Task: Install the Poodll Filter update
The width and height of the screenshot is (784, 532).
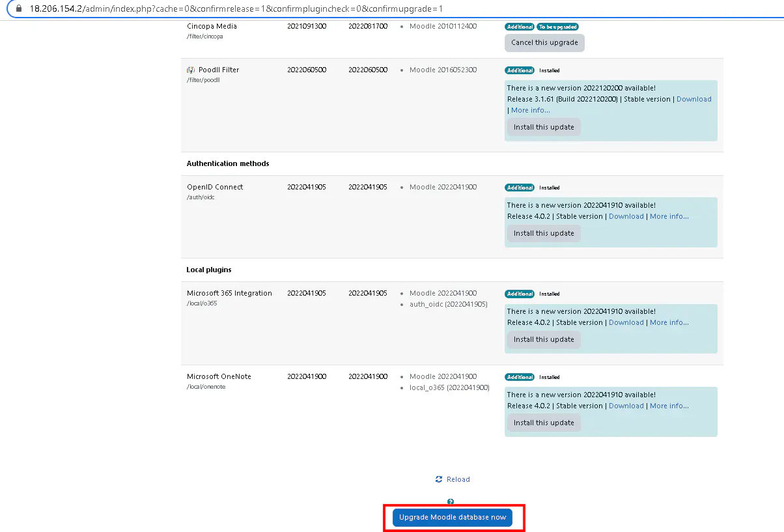Action: [544, 127]
